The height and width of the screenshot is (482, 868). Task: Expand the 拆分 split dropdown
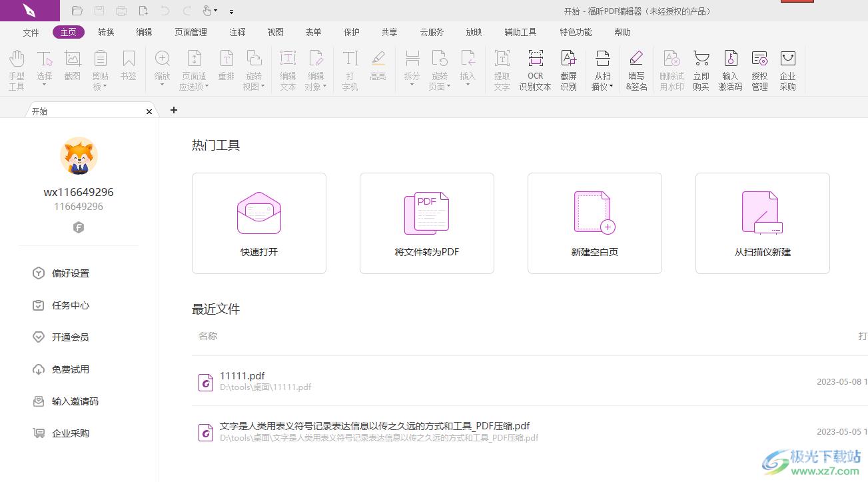412,86
